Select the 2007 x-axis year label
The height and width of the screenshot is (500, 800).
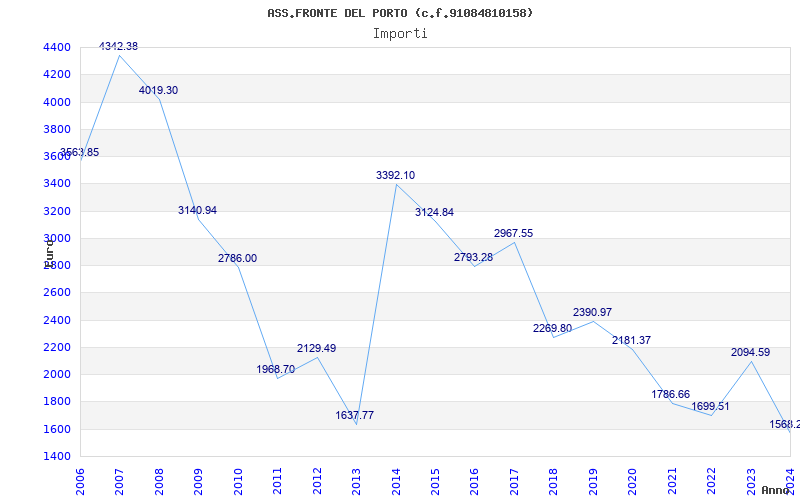(119, 482)
